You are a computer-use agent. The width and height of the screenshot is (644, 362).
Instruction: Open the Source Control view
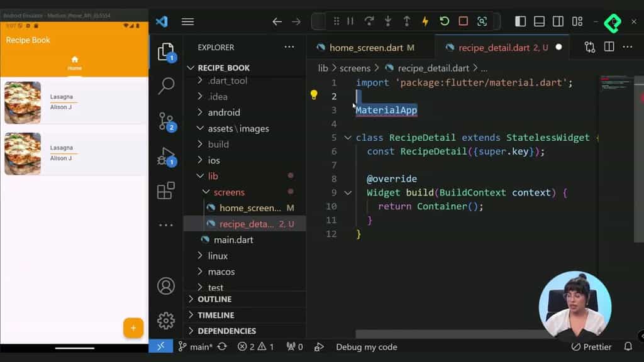pyautogui.click(x=167, y=122)
